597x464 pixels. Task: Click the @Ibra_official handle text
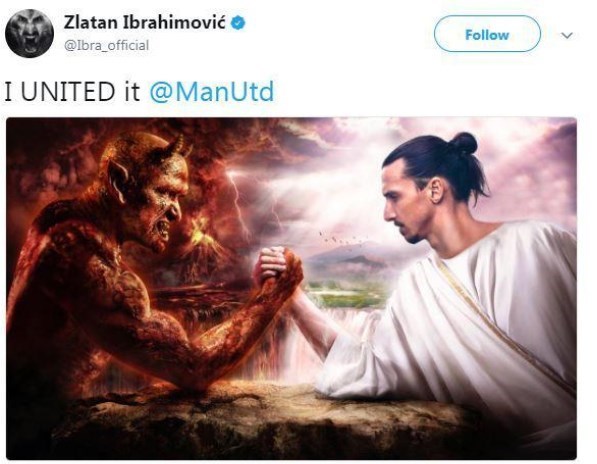pyautogui.click(x=106, y=46)
